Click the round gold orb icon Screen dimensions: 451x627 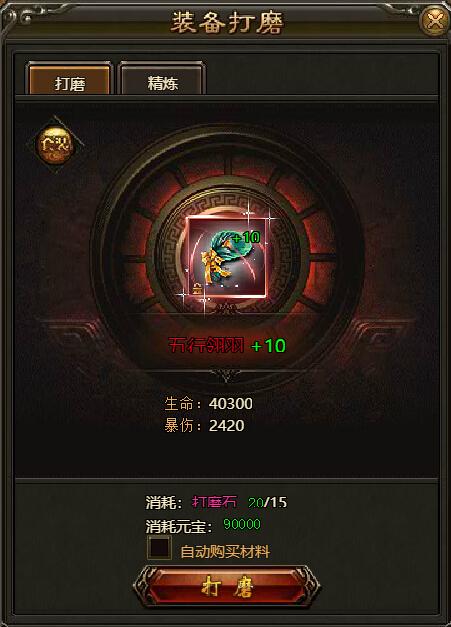click(x=55, y=144)
